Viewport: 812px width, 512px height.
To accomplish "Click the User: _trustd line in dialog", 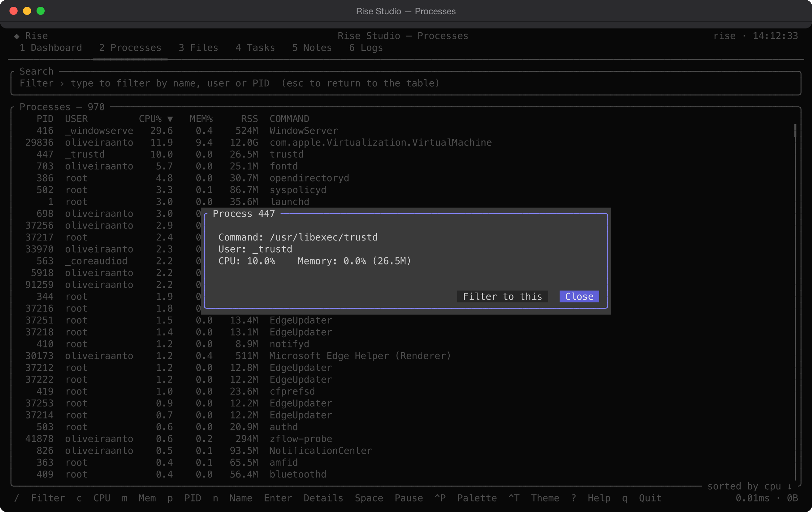I will tap(255, 249).
